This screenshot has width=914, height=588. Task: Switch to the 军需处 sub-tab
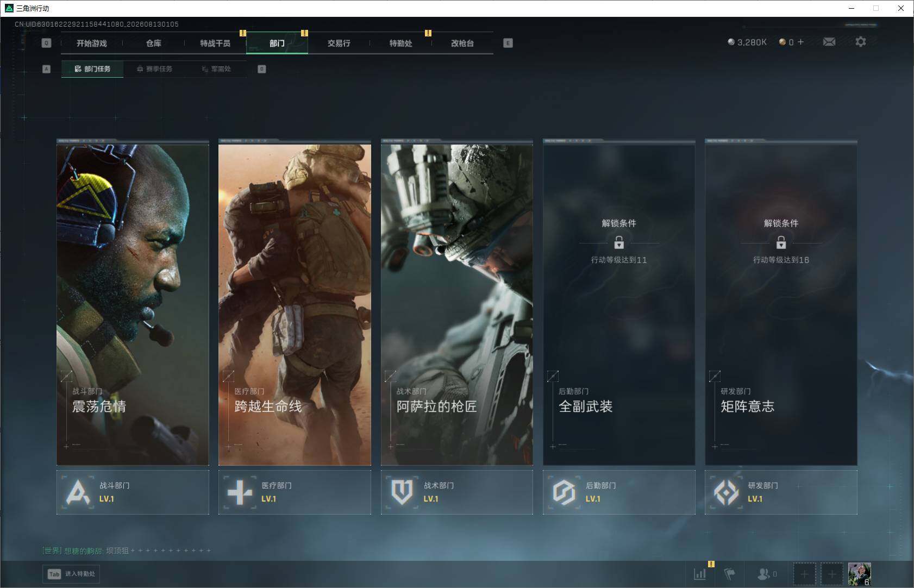point(216,69)
